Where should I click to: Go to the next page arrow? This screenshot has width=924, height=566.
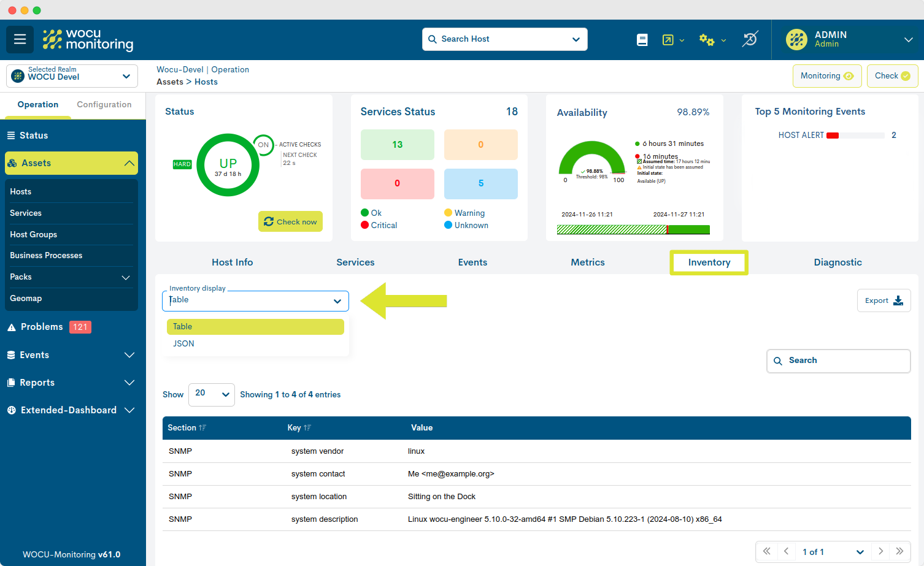pyautogui.click(x=880, y=551)
